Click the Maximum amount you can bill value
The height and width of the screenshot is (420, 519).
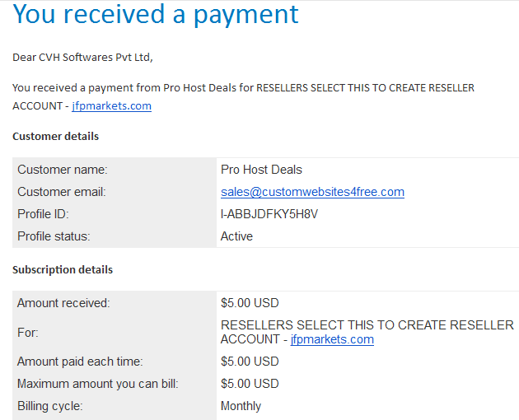tap(250, 384)
